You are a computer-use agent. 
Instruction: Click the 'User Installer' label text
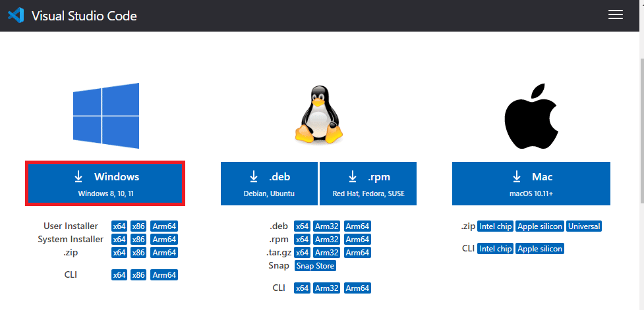click(x=71, y=226)
